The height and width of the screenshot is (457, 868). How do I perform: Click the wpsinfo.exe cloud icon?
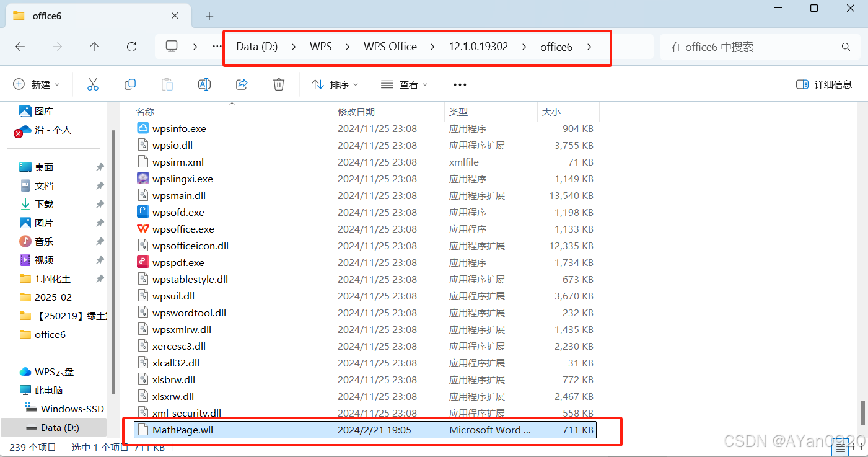[x=143, y=128]
